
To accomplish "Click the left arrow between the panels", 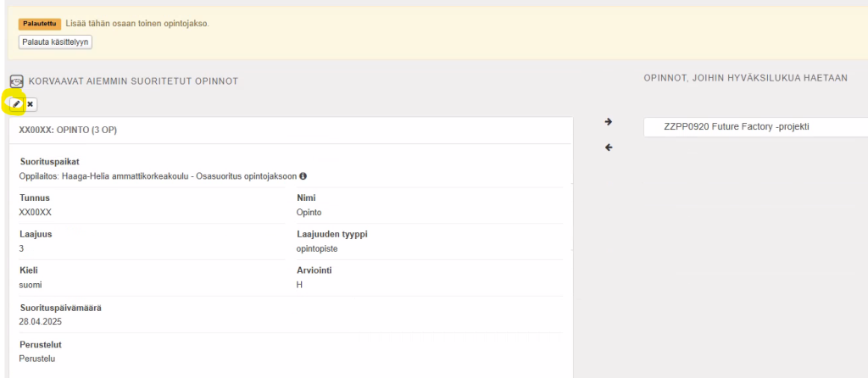I will click(608, 147).
